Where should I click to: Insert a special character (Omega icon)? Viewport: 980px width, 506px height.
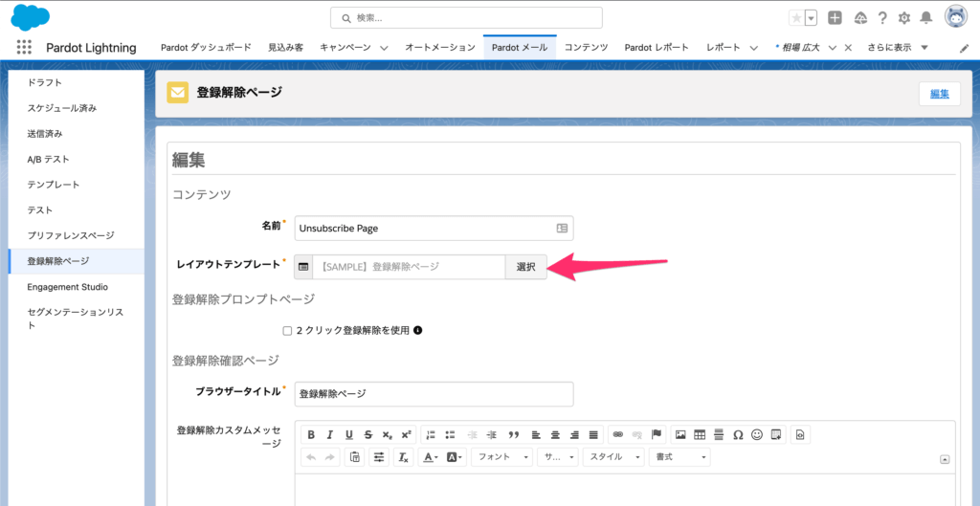738,434
